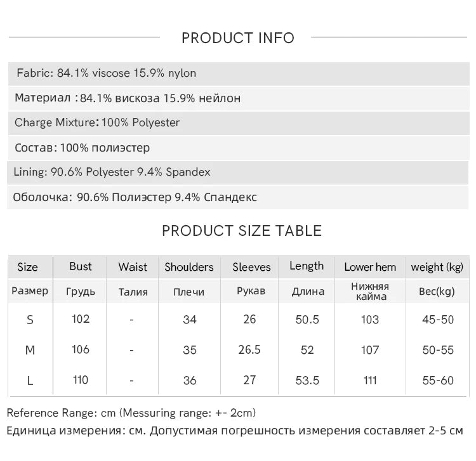Click the Reference Range cm note
Screen dimensions: 476x461
click(131, 413)
